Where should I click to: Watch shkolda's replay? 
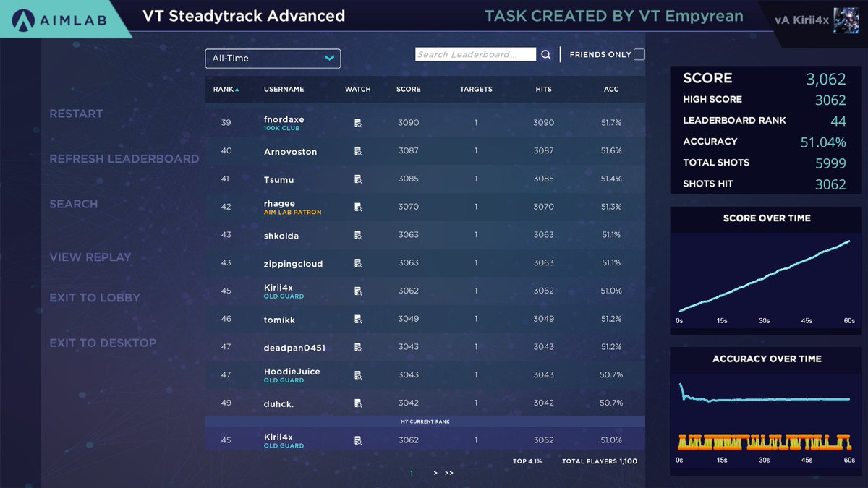pos(358,235)
